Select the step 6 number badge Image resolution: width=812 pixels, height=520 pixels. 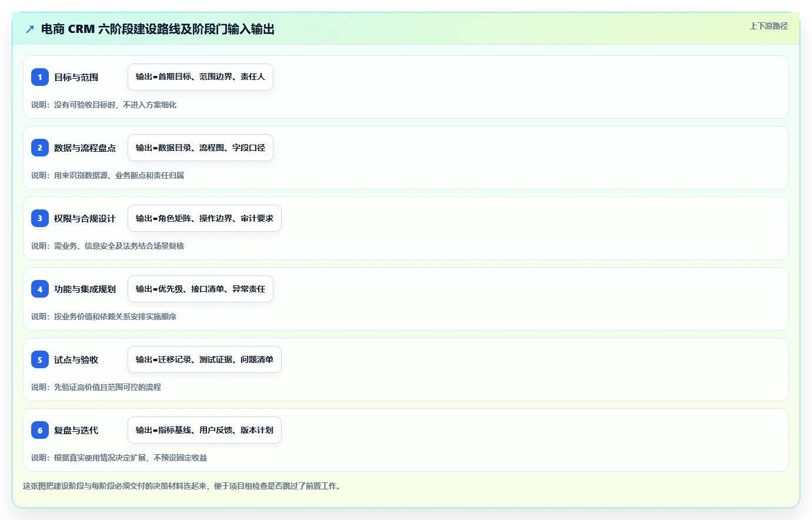(x=40, y=430)
